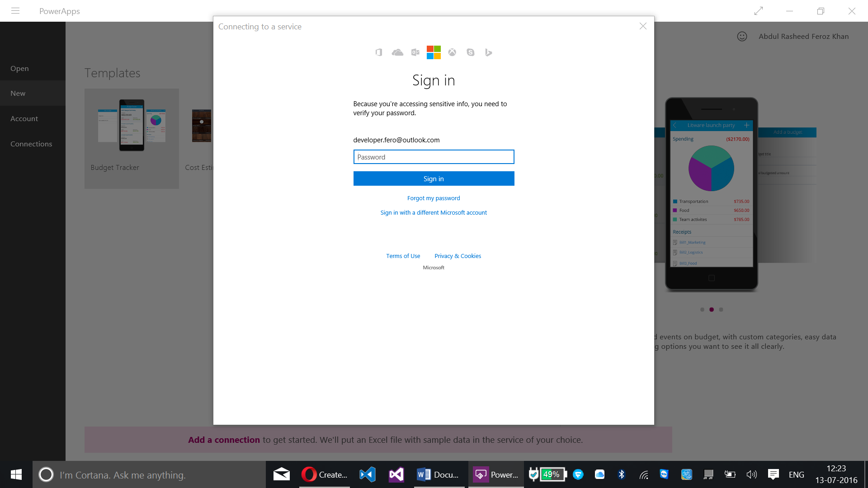Click the Microsoft four-color logo
This screenshot has width=868, height=488.
pyautogui.click(x=434, y=52)
